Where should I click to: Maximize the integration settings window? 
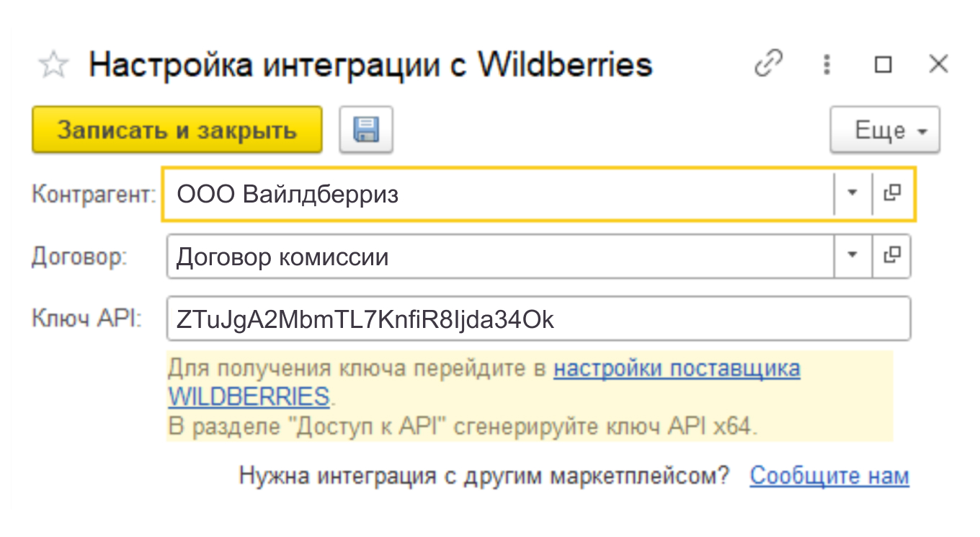point(882,64)
